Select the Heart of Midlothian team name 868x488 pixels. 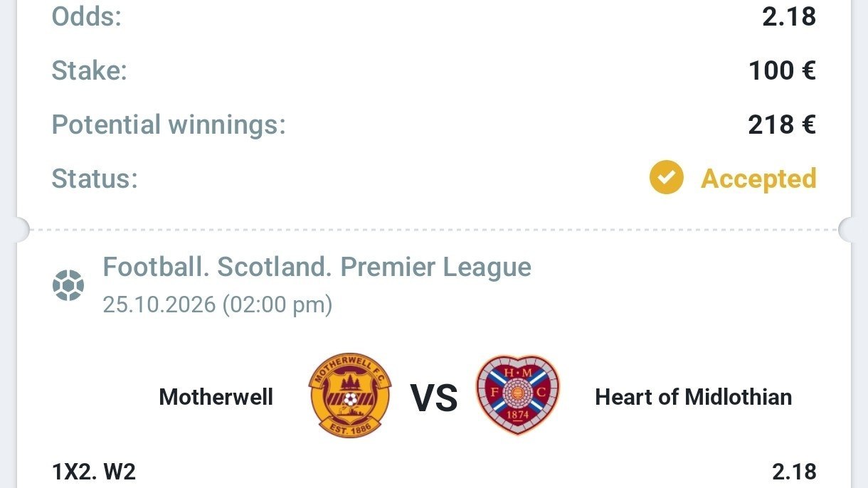[694, 396]
